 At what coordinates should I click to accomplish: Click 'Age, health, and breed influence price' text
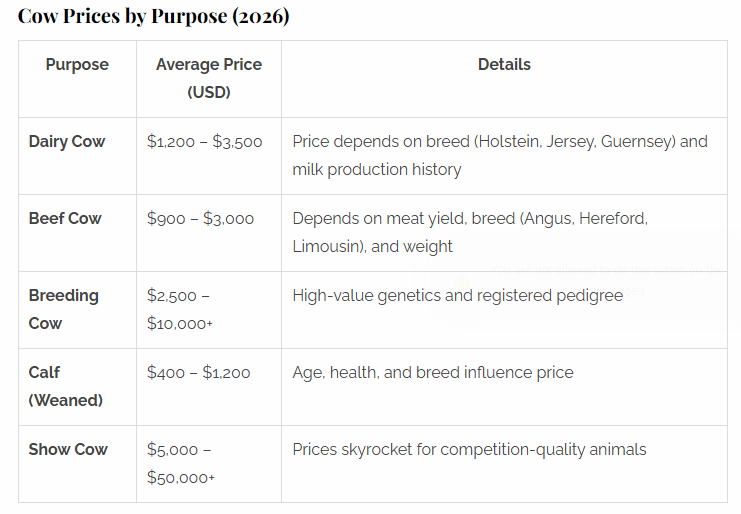pyautogui.click(x=433, y=372)
